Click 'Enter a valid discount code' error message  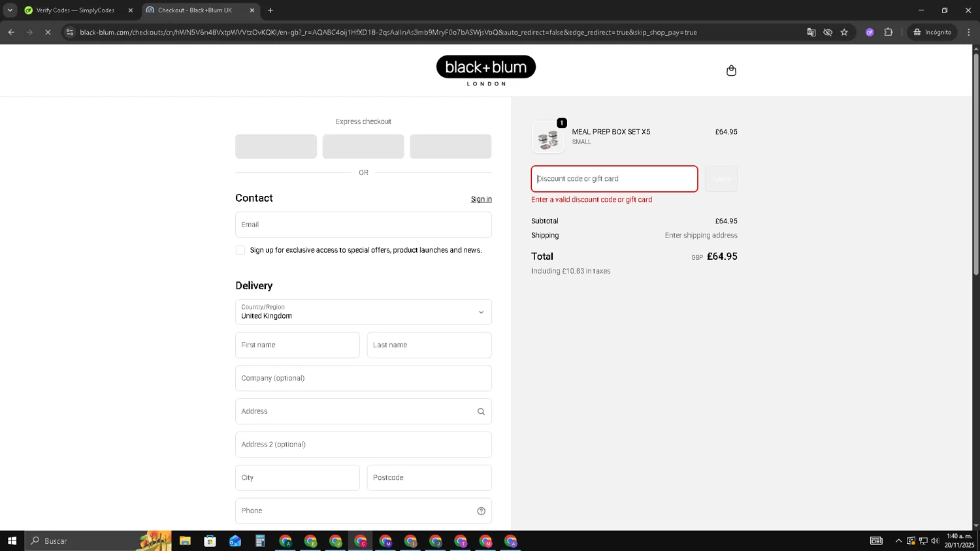point(591,200)
